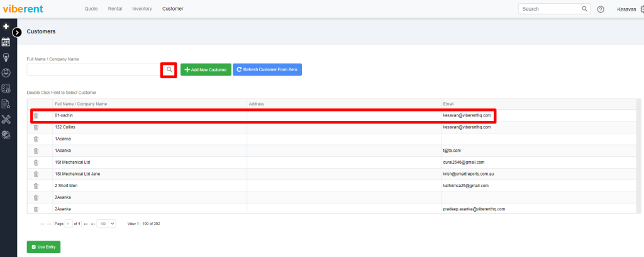The width and height of the screenshot is (644, 257).
Task: Open the calendar icon in the left sidebar
Action: tap(6, 42)
